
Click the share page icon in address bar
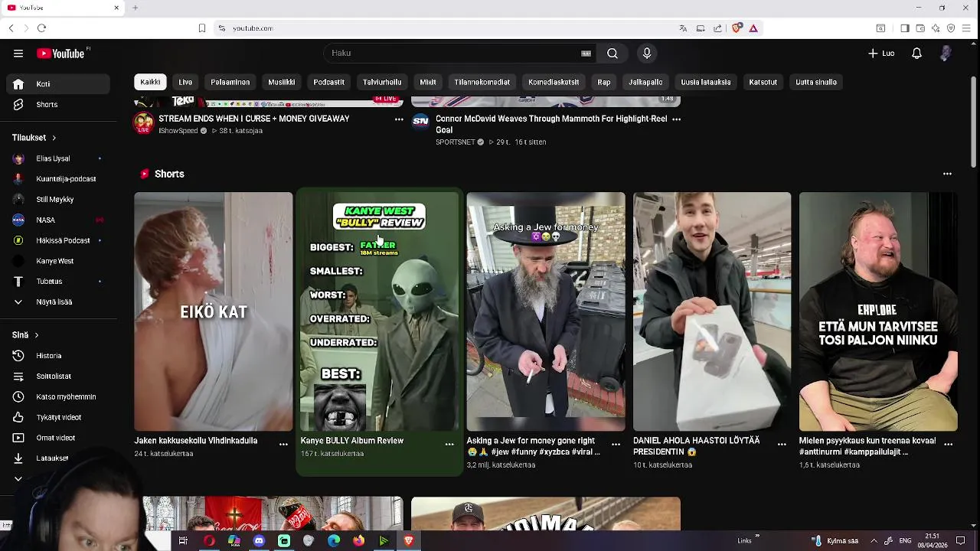point(717,28)
